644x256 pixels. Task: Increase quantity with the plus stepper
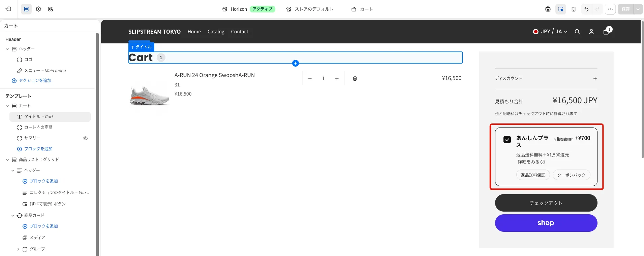(337, 78)
